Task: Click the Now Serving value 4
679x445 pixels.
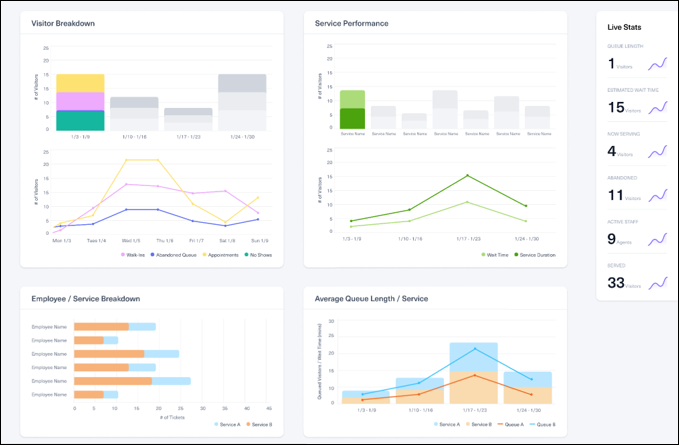Action: click(611, 151)
